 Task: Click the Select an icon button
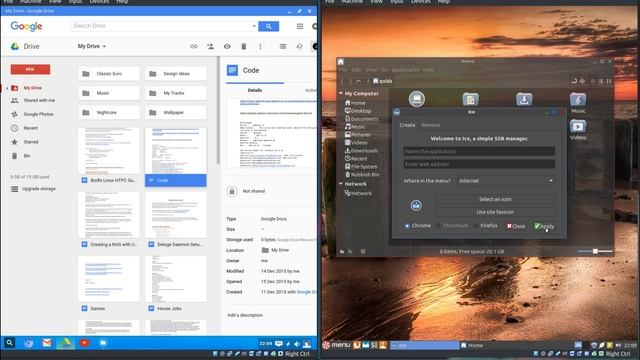(495, 199)
